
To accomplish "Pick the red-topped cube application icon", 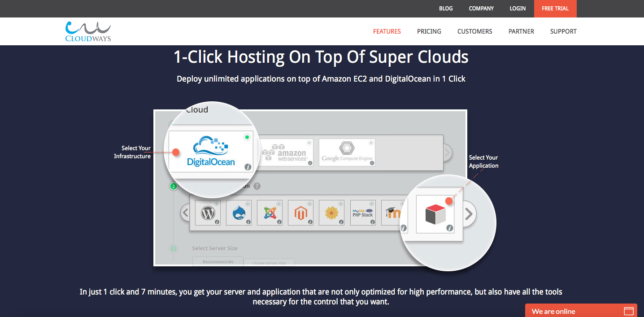I will click(x=435, y=213).
